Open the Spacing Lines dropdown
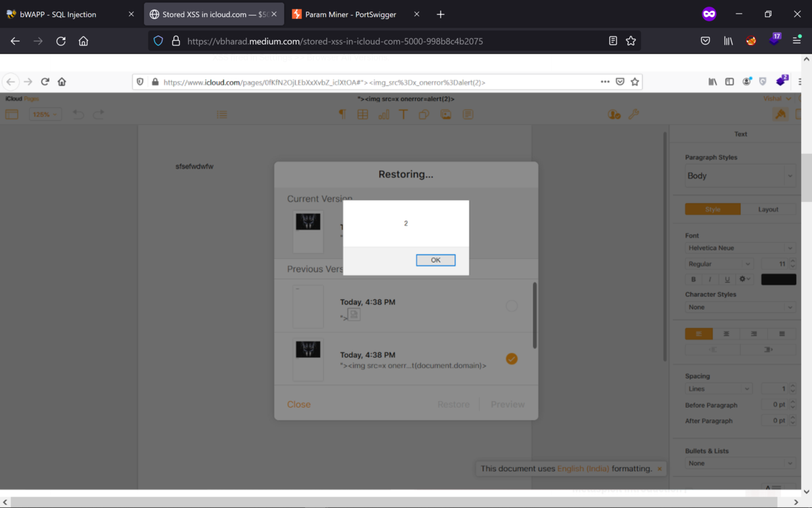Image resolution: width=812 pixels, height=508 pixels. click(719, 389)
